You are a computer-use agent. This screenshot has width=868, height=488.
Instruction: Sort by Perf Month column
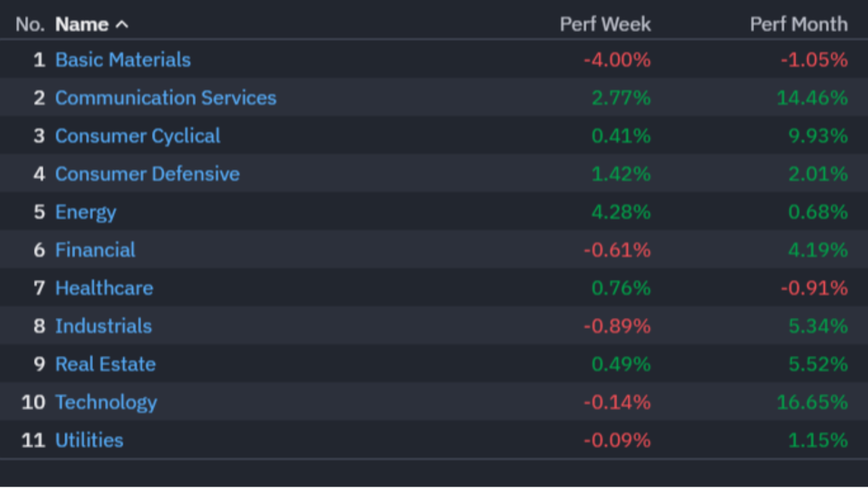pyautogui.click(x=798, y=24)
